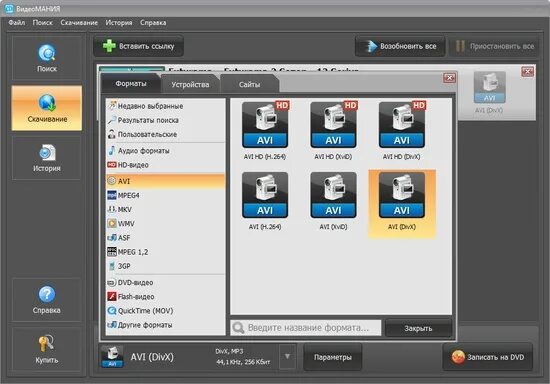Click the Купить keys icon
The width and height of the screenshot is (550, 384).
pos(46,343)
